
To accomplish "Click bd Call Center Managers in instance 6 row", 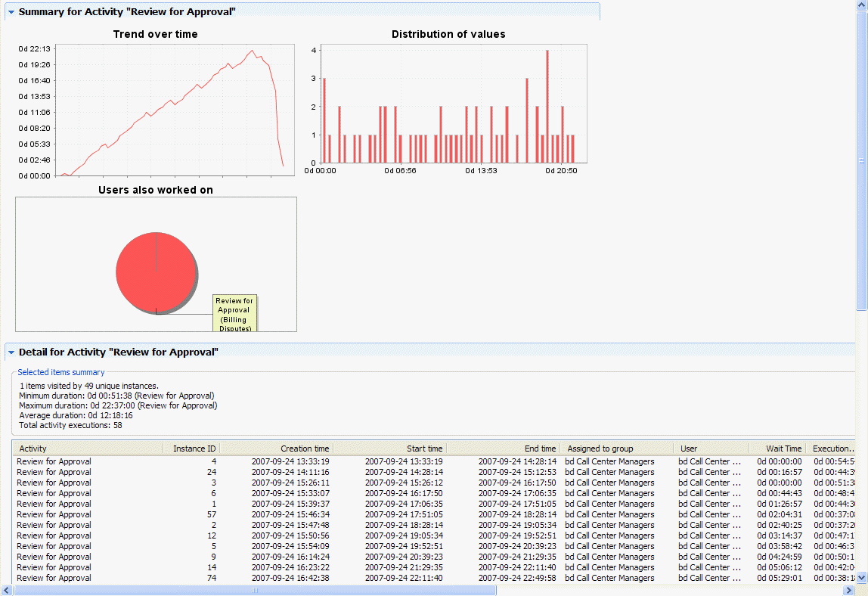I will point(609,493).
